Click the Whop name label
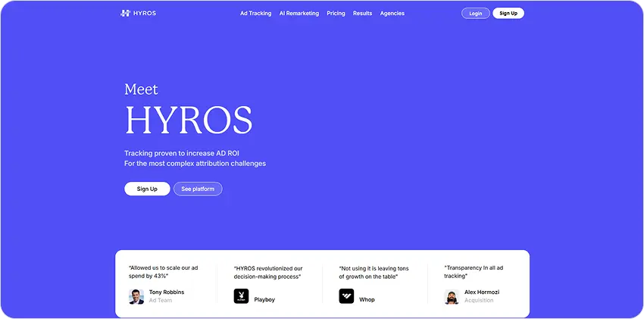This screenshot has height=319, width=644. point(367,300)
